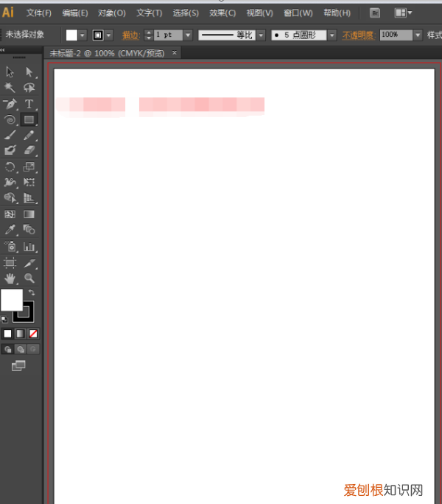Click the orange 描边 stroke link
The height and width of the screenshot is (504, 442).
(x=130, y=35)
